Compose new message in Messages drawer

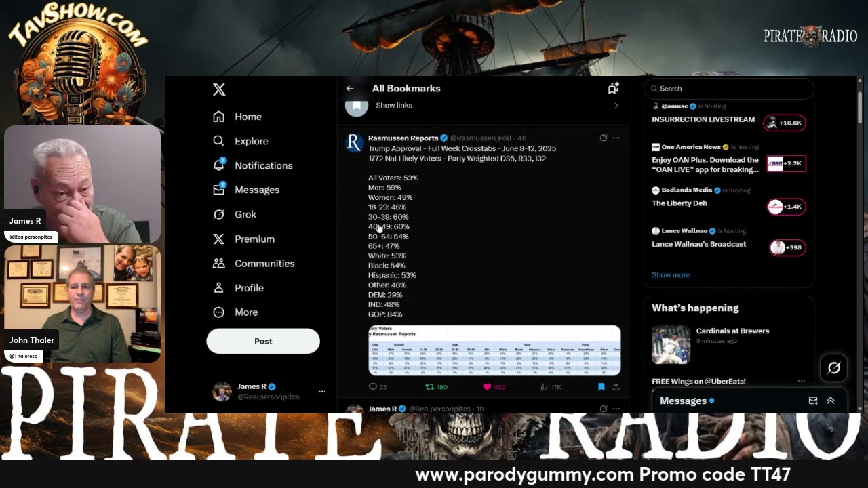click(x=813, y=401)
